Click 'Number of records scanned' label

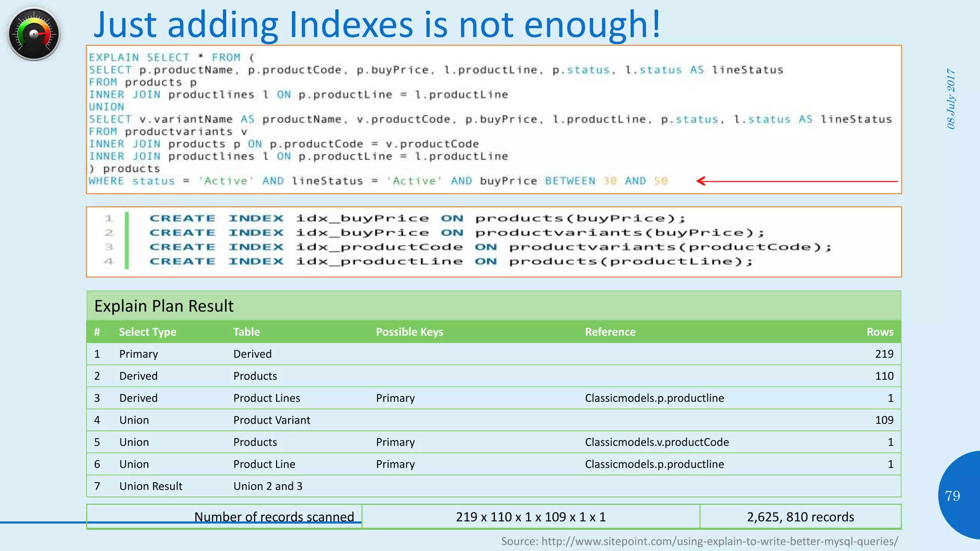274,517
